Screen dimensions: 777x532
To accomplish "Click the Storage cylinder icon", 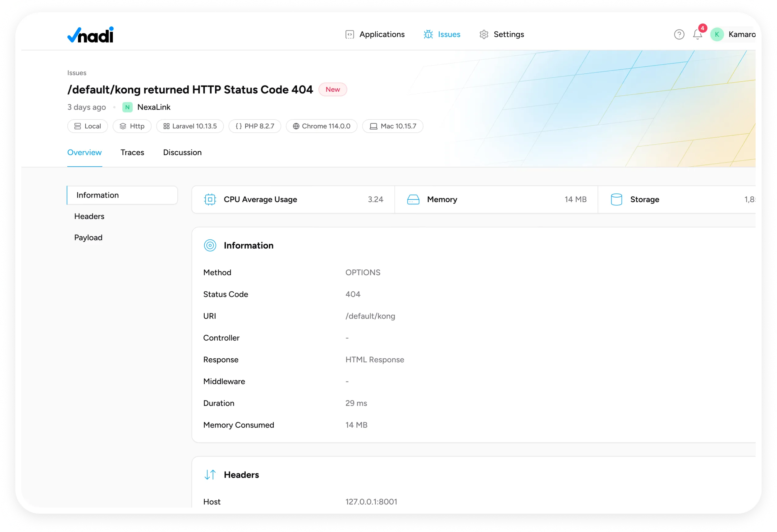I will coord(616,199).
